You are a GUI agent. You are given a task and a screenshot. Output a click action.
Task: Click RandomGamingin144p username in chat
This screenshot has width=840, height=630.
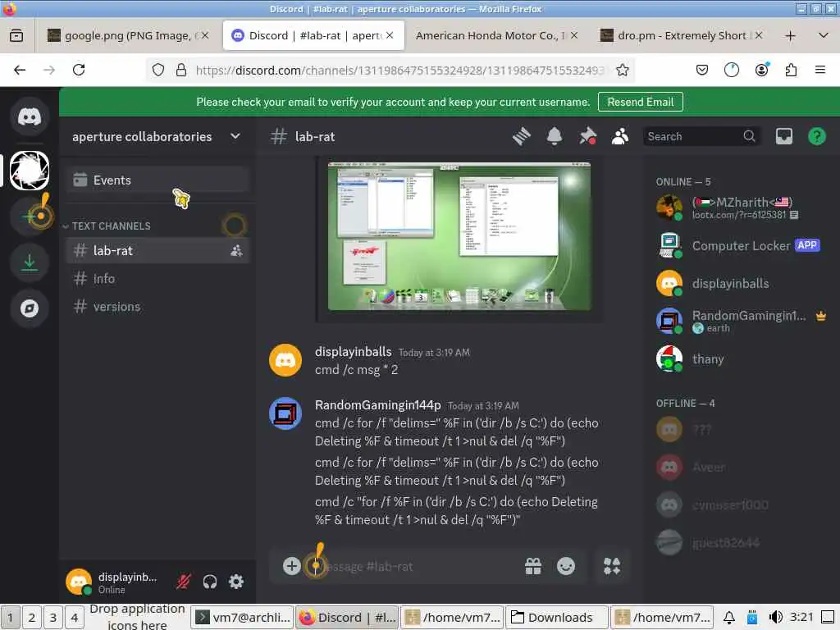pyautogui.click(x=377, y=405)
